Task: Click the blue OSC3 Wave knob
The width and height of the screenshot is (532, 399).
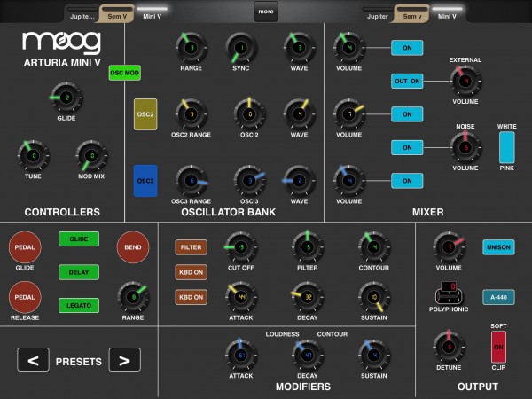Action: click(300, 181)
